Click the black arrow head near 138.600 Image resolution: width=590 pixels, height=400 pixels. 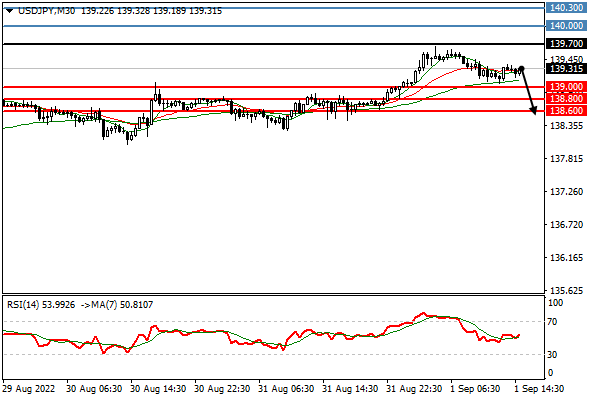(533, 111)
